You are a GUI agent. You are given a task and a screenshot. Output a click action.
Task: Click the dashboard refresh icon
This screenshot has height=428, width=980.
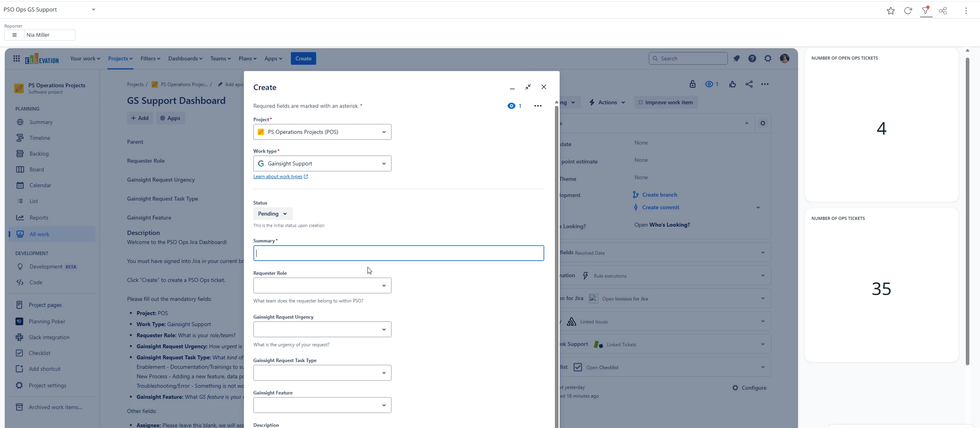click(908, 11)
